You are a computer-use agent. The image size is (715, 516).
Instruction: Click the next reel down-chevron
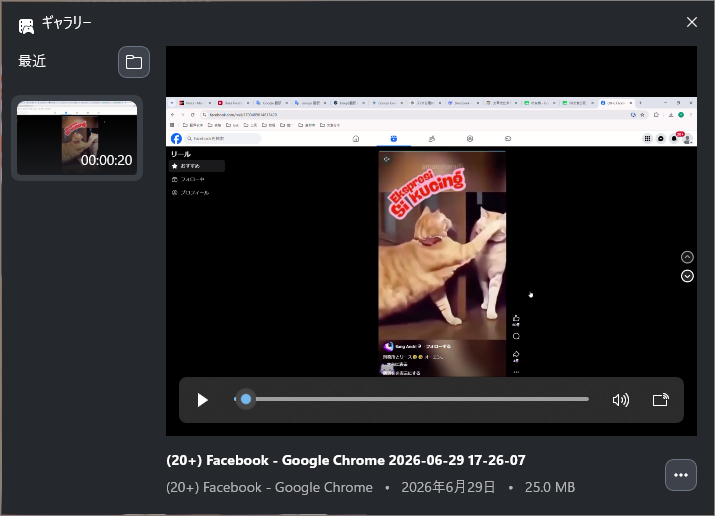point(687,276)
